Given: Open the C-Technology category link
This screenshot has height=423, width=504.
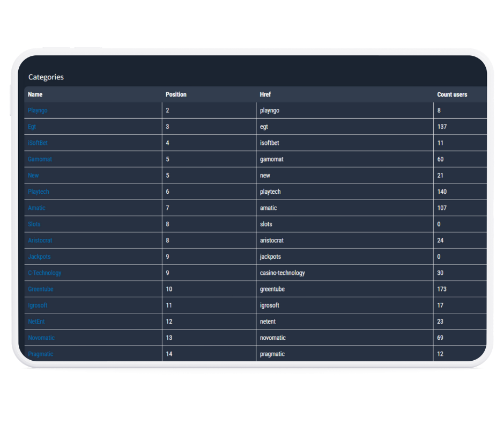Looking at the screenshot, I should pos(45,273).
